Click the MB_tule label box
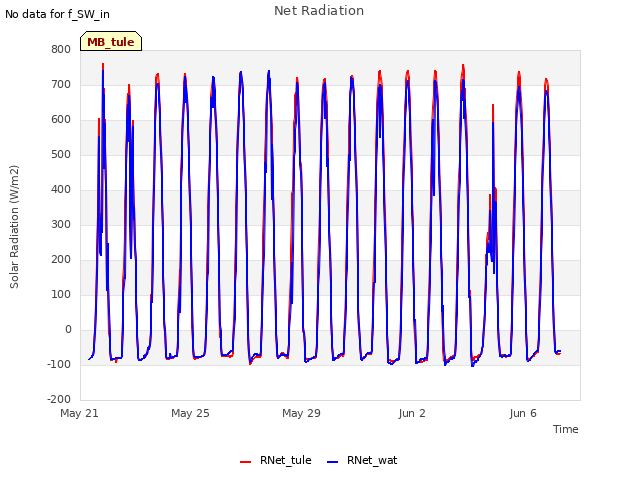The width and height of the screenshot is (640, 480). 111,41
